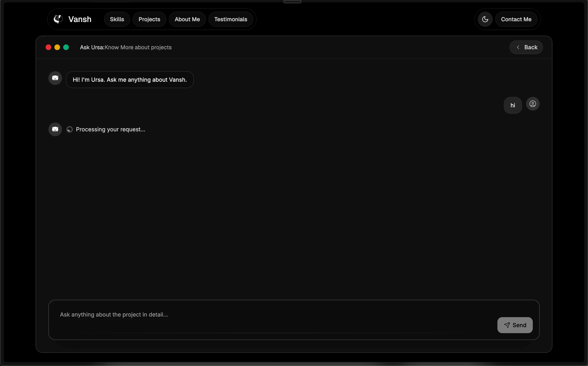Screen dimensions: 588x366
Task: Click the spinning loader icon
Action: click(x=70, y=130)
